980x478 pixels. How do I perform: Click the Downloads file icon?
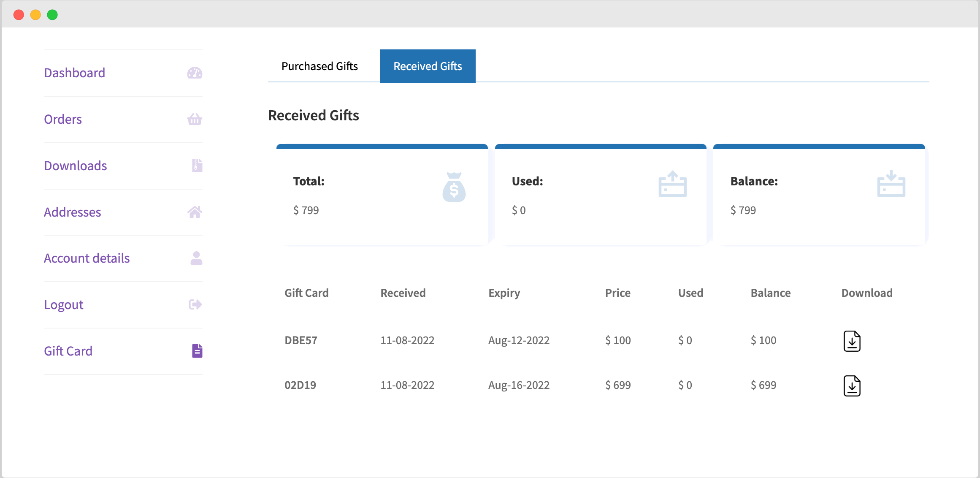(x=196, y=166)
